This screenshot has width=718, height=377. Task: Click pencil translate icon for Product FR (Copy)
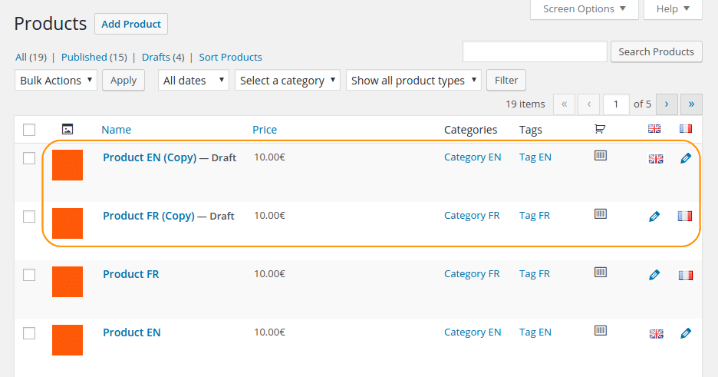click(x=654, y=216)
